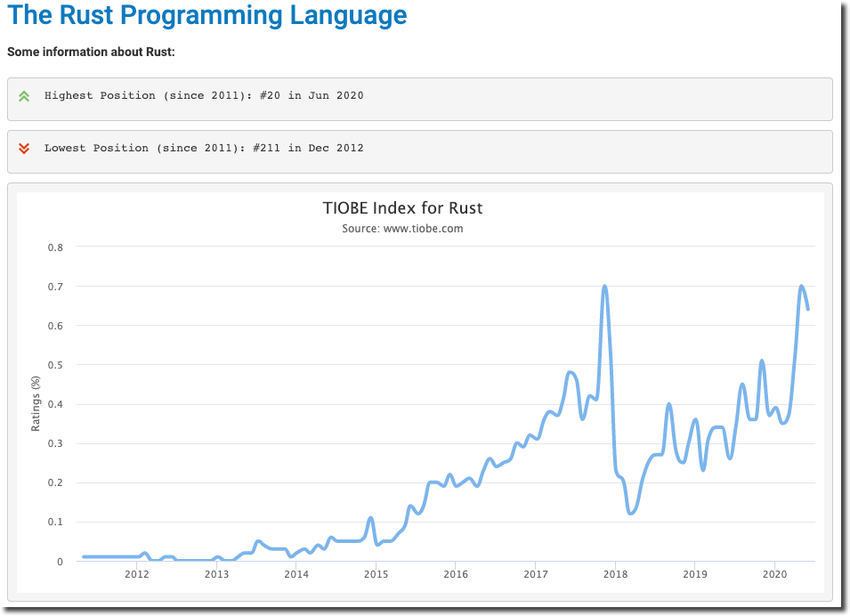850x616 pixels.
Task: Click the late-2017 peak on the line
Action: click(x=605, y=287)
